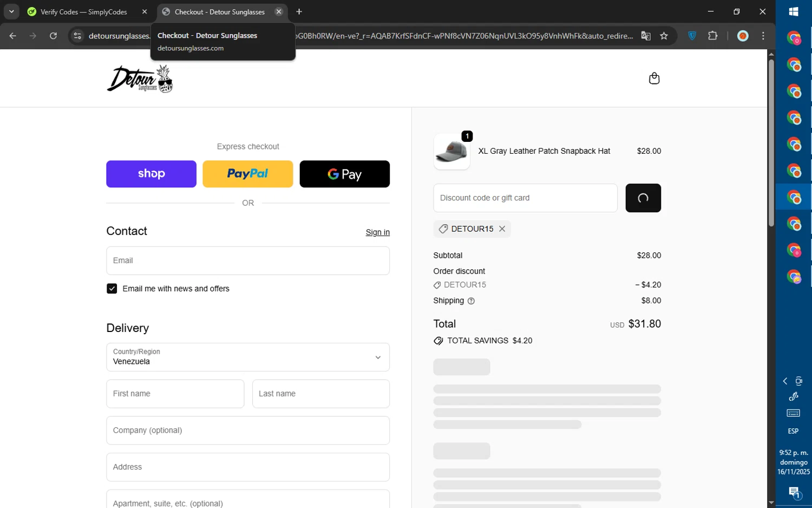Go forward using the browser forward arrow
The height and width of the screenshot is (508, 812).
(x=33, y=36)
